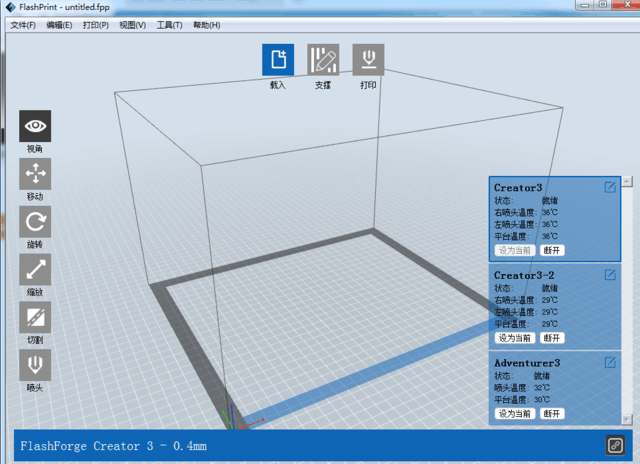
Task: Edit the Creator3-2 printer name icon
Action: [610, 275]
